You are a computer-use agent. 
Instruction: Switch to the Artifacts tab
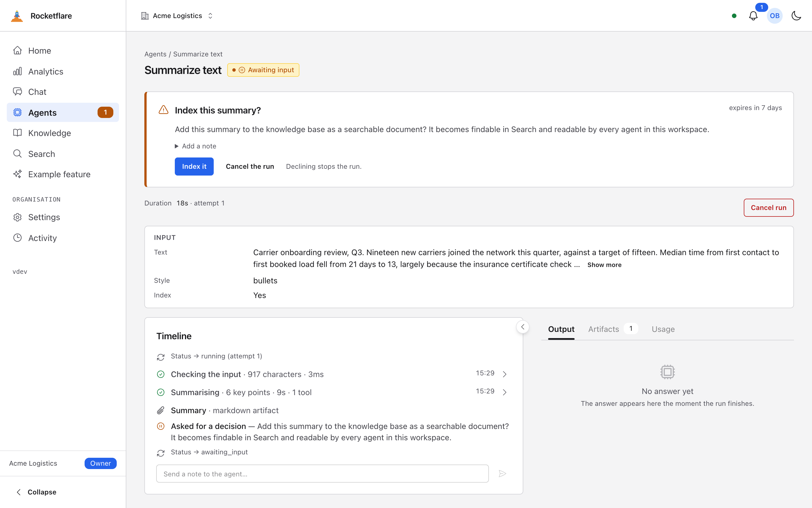coord(613,329)
